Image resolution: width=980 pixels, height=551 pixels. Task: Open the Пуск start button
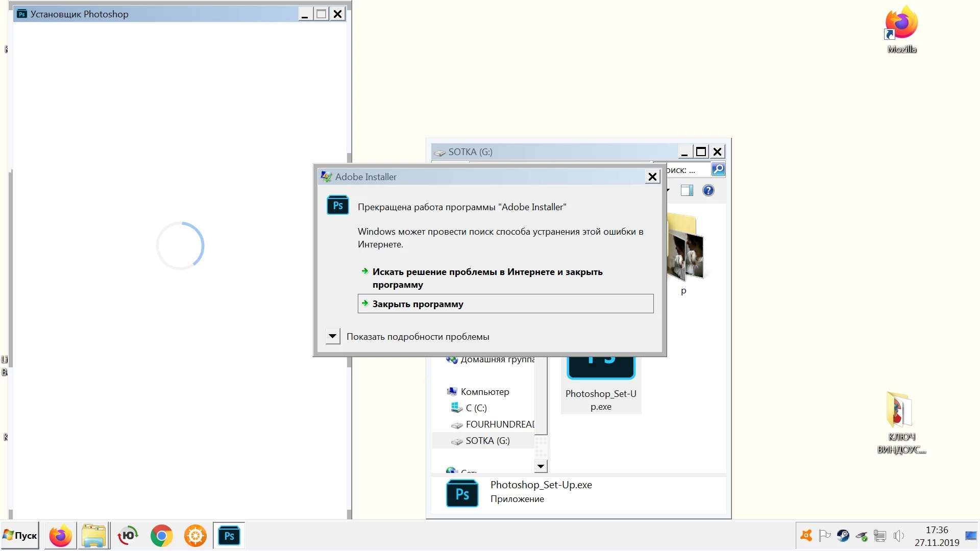pyautogui.click(x=20, y=536)
